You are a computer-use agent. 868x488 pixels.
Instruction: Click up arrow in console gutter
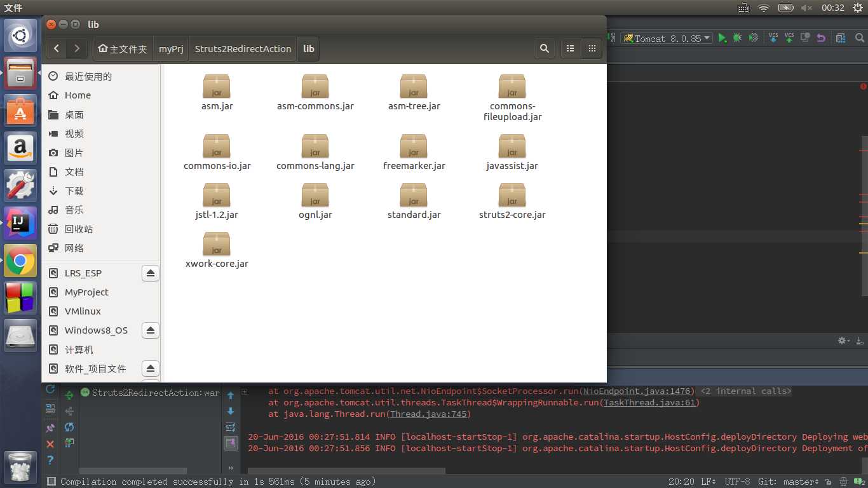(231, 395)
